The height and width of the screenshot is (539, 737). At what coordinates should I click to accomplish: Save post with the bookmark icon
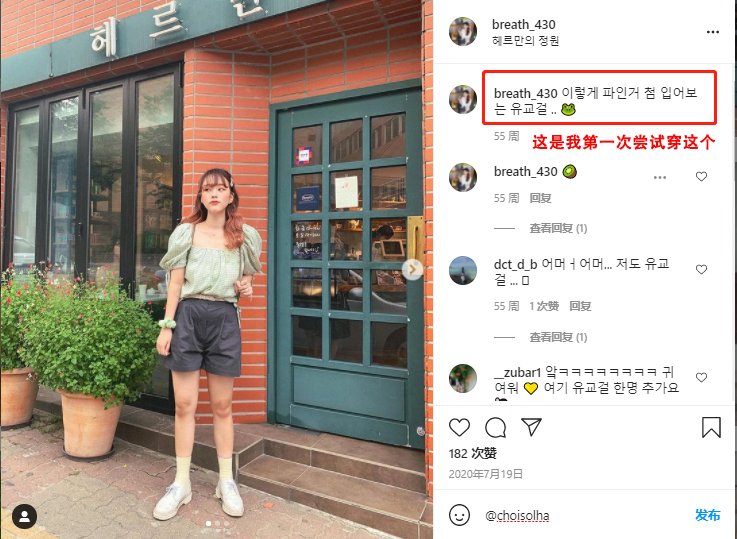click(x=711, y=427)
